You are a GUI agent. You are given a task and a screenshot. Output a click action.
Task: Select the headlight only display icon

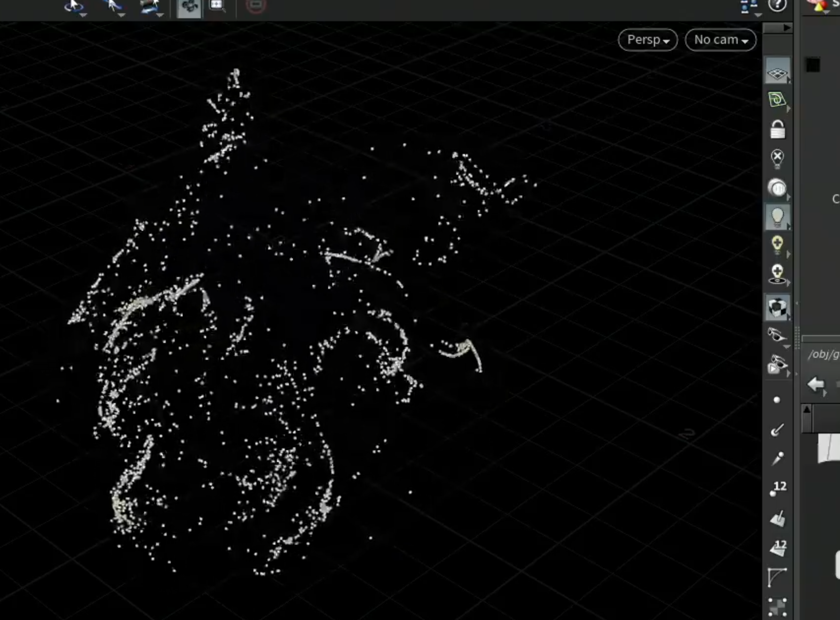pyautogui.click(x=777, y=188)
